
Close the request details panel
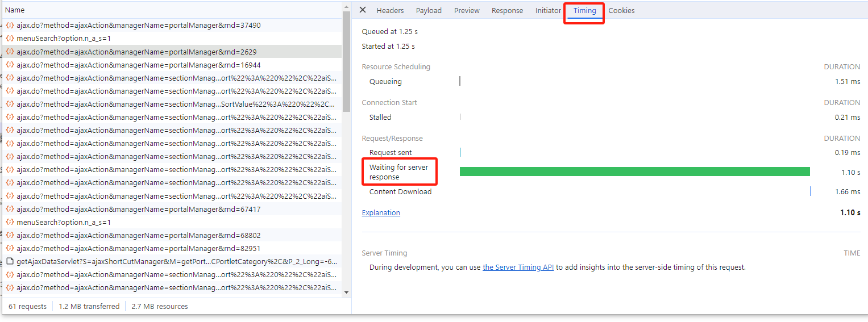(363, 10)
